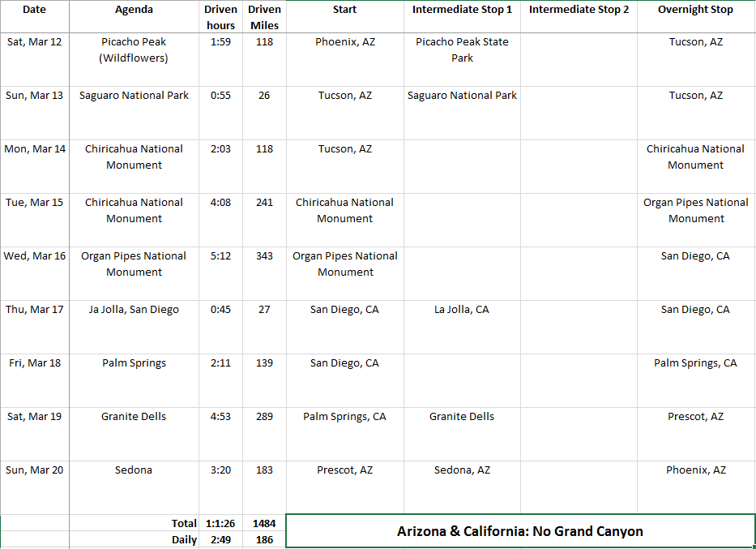
Task: Select the Sat, Mar 12 date cell
Action: click(34, 42)
